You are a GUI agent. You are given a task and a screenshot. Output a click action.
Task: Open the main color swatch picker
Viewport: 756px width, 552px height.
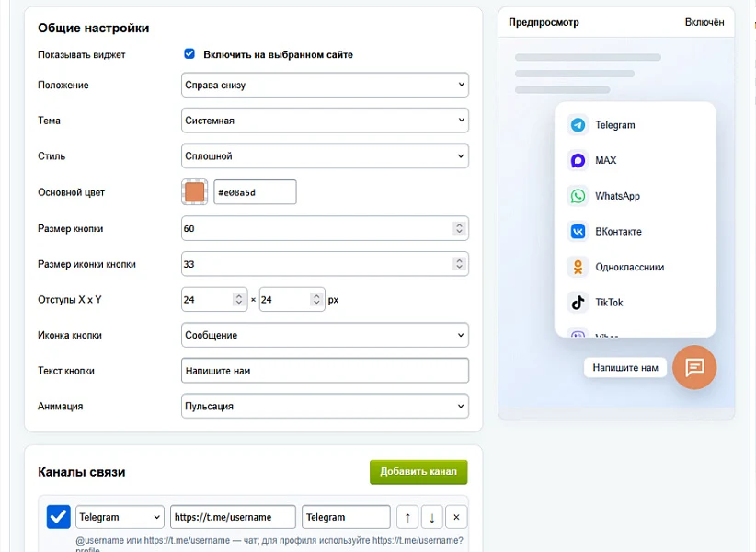click(x=195, y=192)
